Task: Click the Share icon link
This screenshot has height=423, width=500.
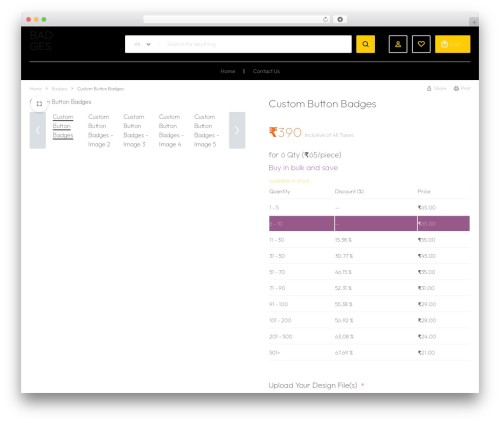Action: click(x=436, y=88)
